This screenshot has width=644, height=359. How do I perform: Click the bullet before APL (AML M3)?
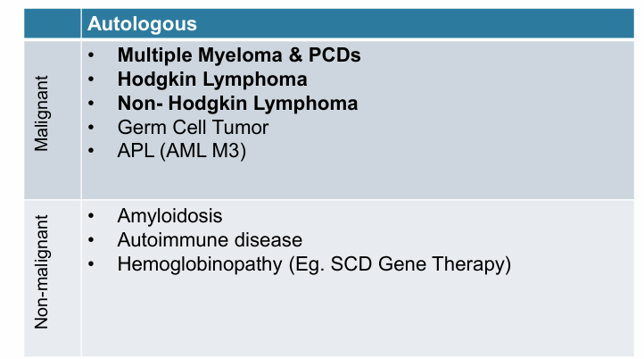[93, 151]
